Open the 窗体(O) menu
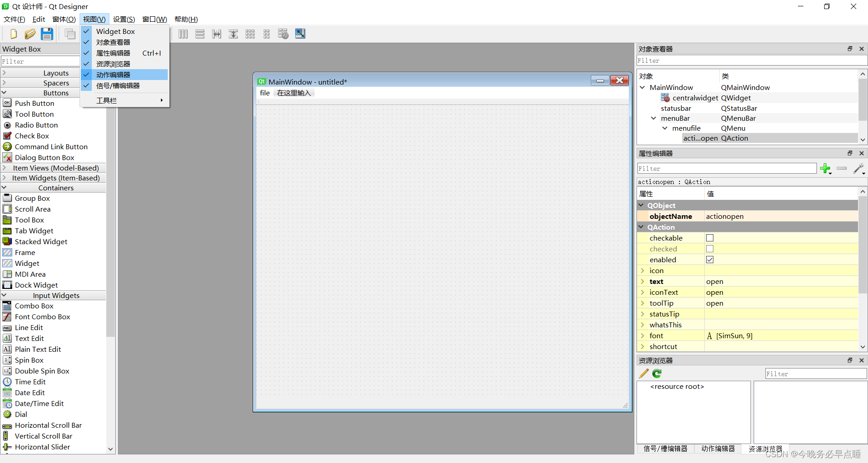The width and height of the screenshot is (868, 463). tap(64, 19)
